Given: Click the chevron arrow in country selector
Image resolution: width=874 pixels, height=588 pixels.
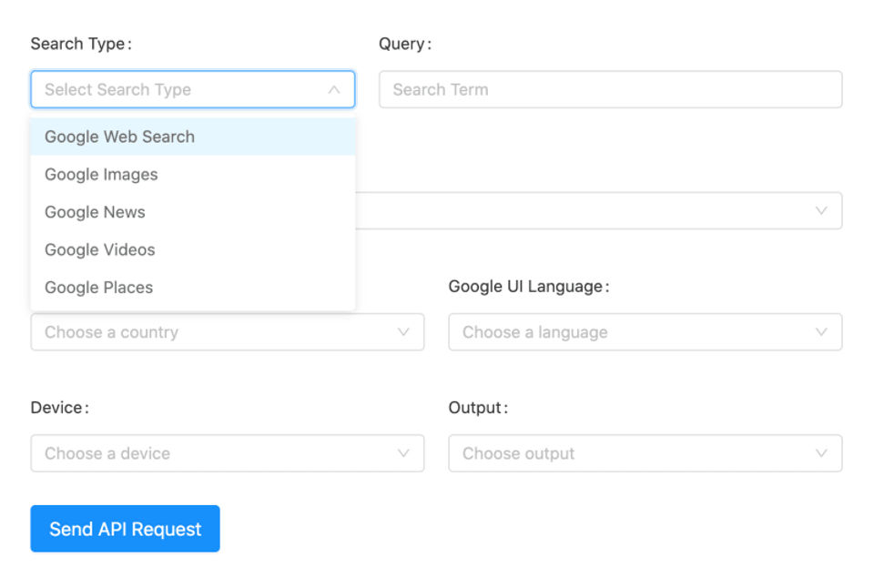Looking at the screenshot, I should pos(403,332).
